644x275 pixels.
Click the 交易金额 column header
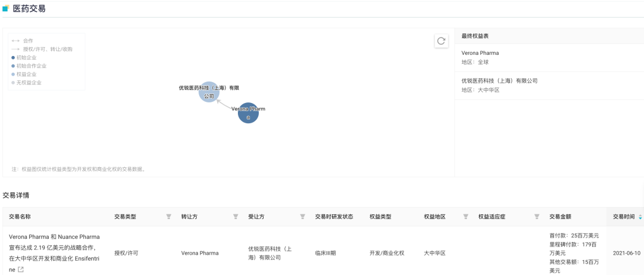pos(560,217)
